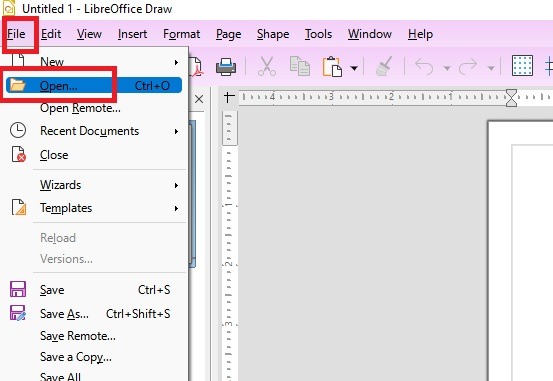
Task: Expand Recent Documents submenu
Action: click(94, 131)
